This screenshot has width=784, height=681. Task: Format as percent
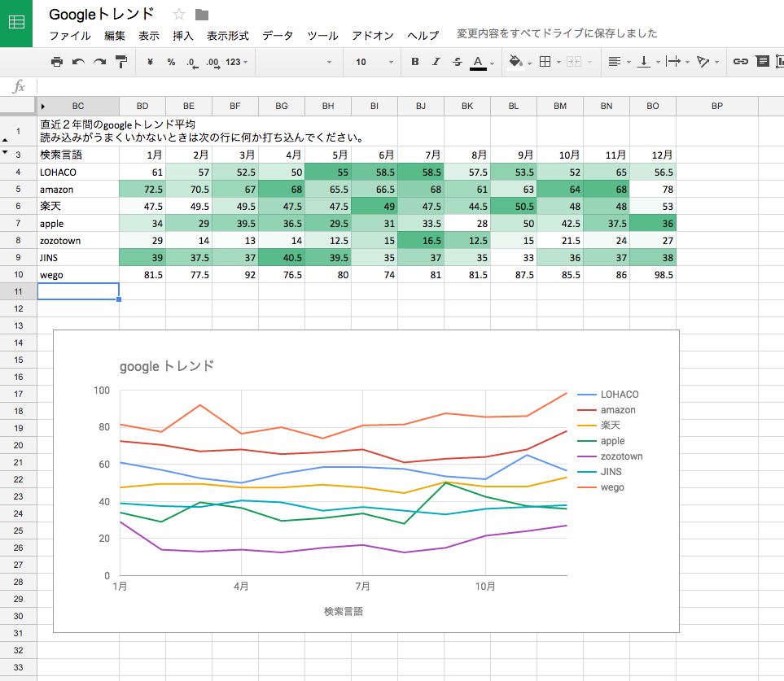click(171, 62)
